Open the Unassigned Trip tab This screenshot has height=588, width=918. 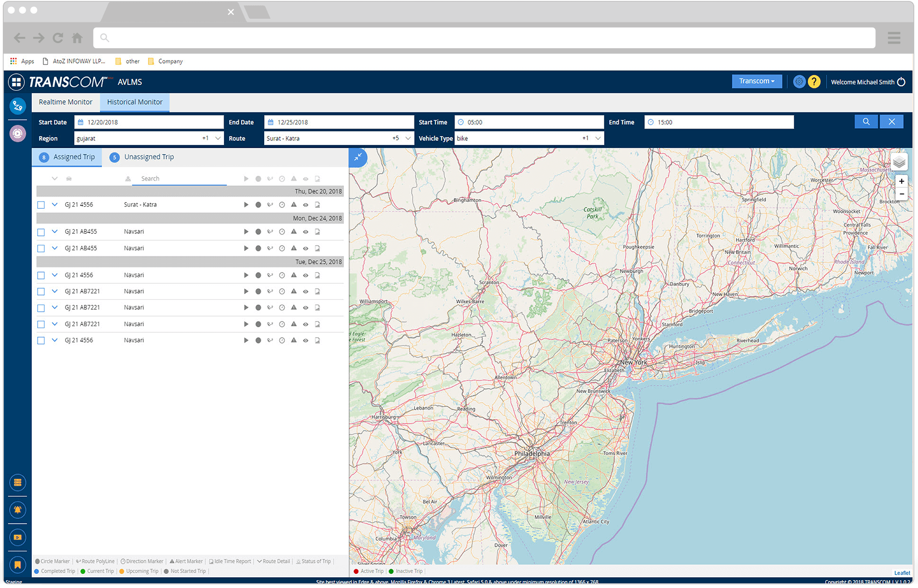[x=148, y=157]
